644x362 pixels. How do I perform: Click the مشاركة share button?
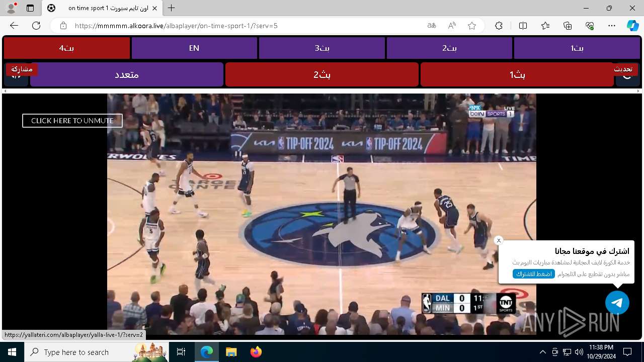22,69
